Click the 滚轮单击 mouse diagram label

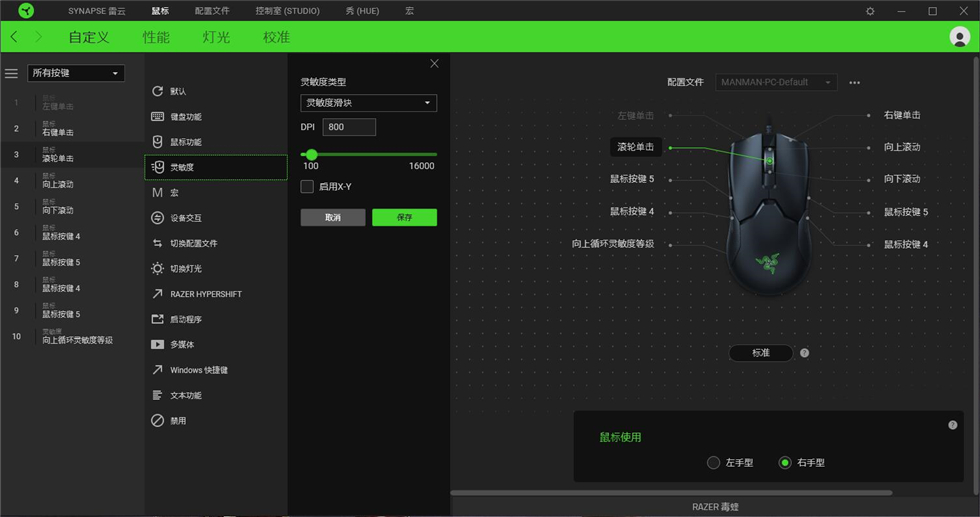pyautogui.click(x=636, y=147)
